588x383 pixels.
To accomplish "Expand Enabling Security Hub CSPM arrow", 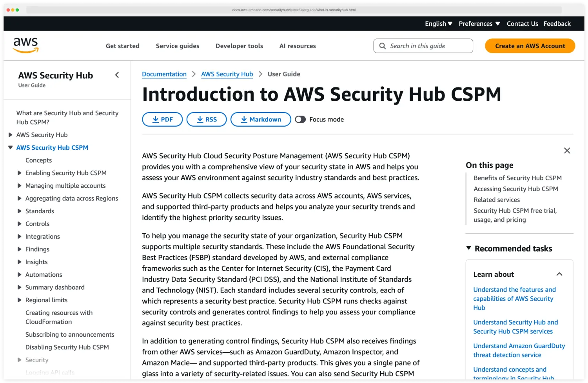I will pyautogui.click(x=20, y=173).
